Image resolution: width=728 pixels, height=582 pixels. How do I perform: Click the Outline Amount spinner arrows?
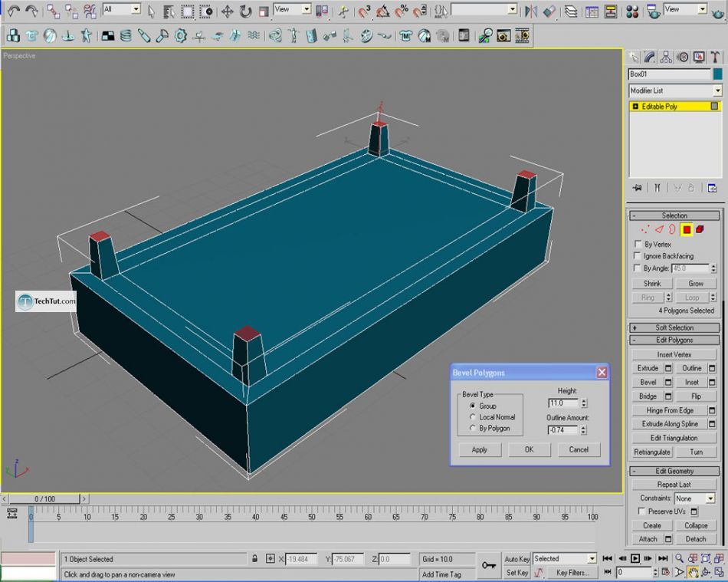pos(584,430)
